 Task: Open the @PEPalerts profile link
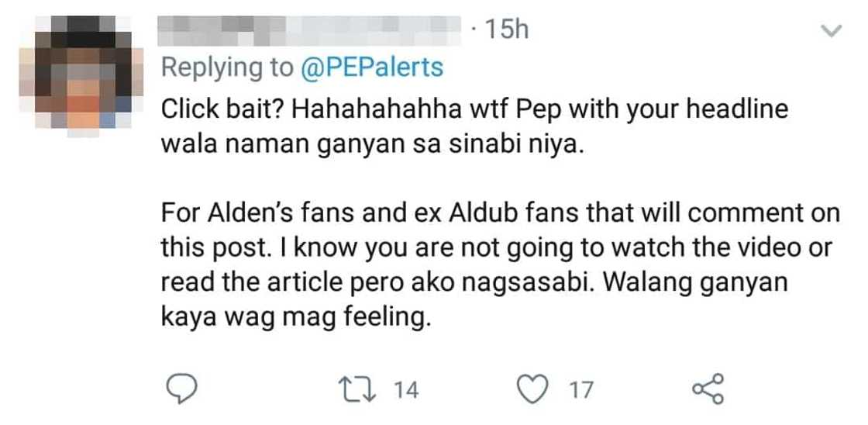[372, 67]
